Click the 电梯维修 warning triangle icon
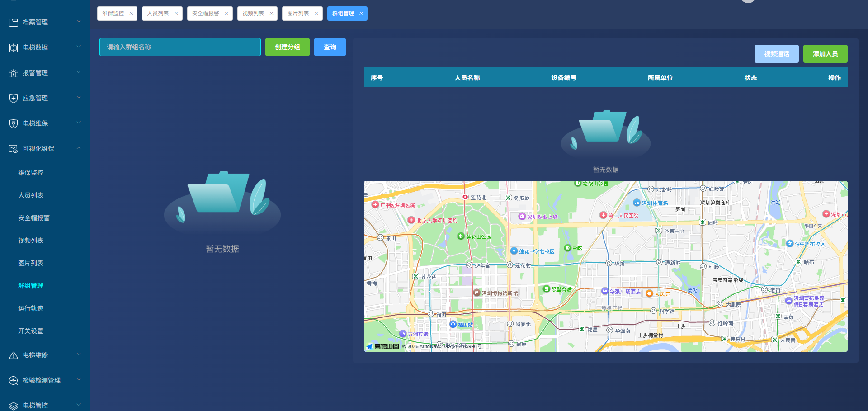 [14, 355]
